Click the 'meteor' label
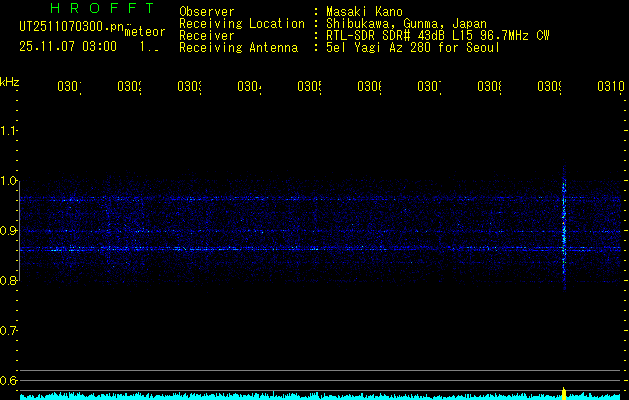Viewport: 629px width, 400px height. tap(145, 32)
